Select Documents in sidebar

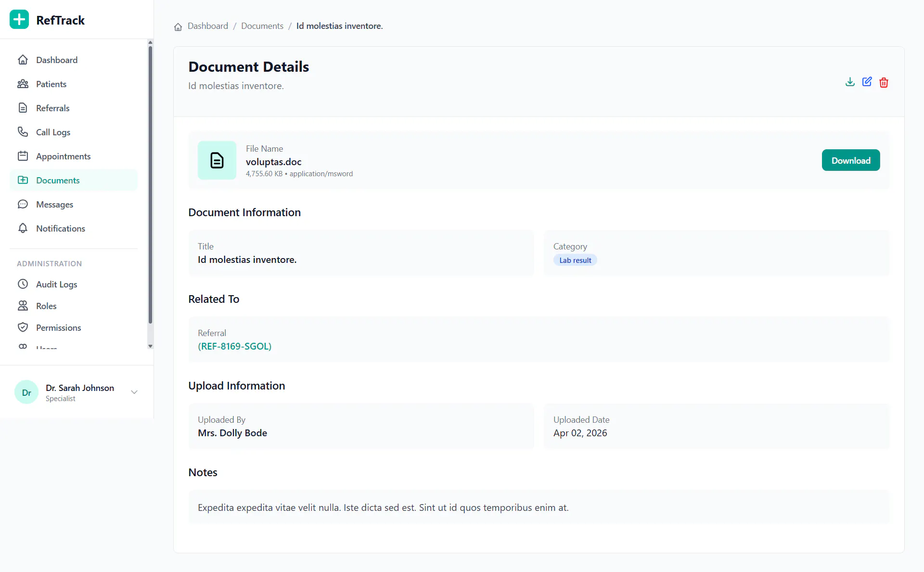pyautogui.click(x=74, y=180)
